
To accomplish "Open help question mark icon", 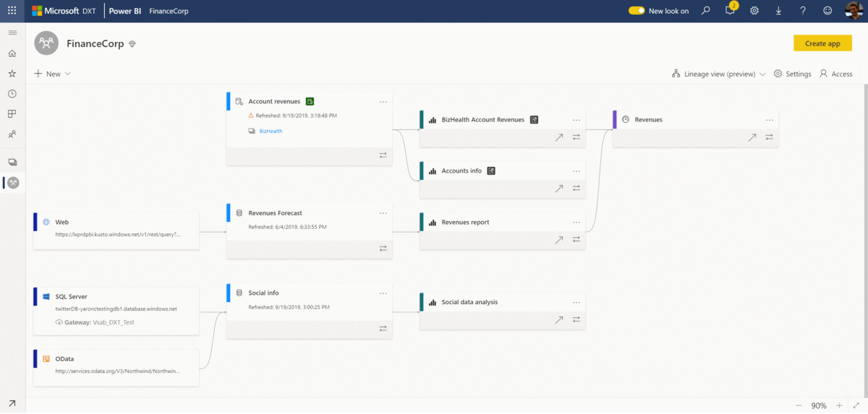I will tap(803, 11).
